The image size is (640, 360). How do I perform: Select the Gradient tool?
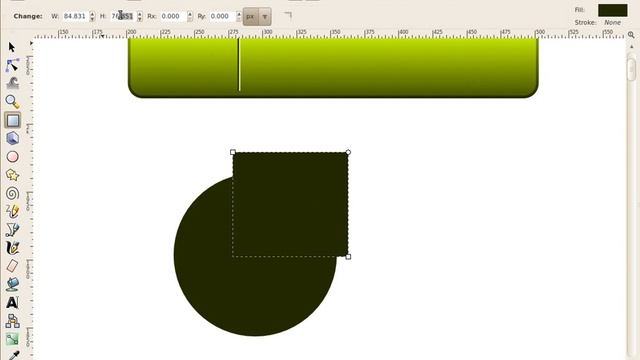(12, 339)
